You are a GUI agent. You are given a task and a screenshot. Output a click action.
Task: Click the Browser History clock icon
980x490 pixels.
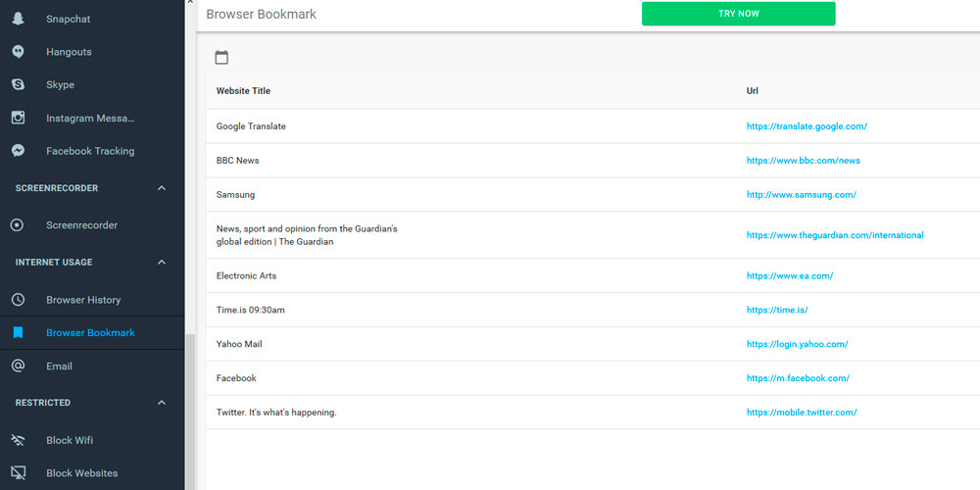18,300
